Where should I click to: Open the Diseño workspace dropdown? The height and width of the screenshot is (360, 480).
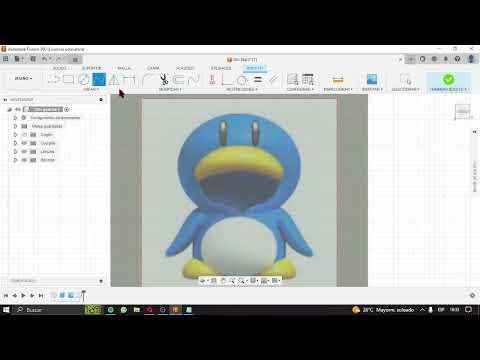coord(23,78)
